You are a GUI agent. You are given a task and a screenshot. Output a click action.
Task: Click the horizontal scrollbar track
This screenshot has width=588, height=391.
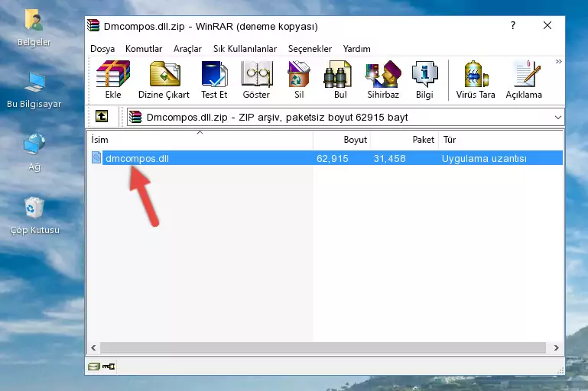323,347
